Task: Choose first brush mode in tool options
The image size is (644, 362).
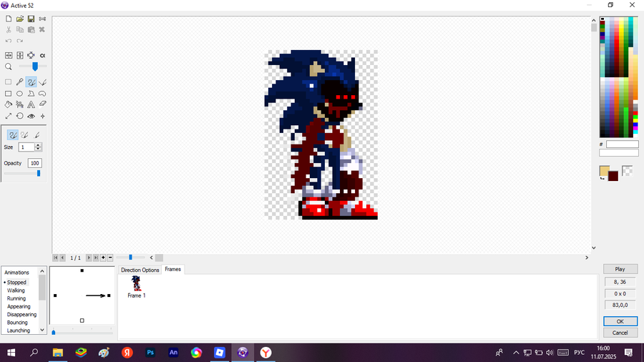Action: pyautogui.click(x=13, y=134)
